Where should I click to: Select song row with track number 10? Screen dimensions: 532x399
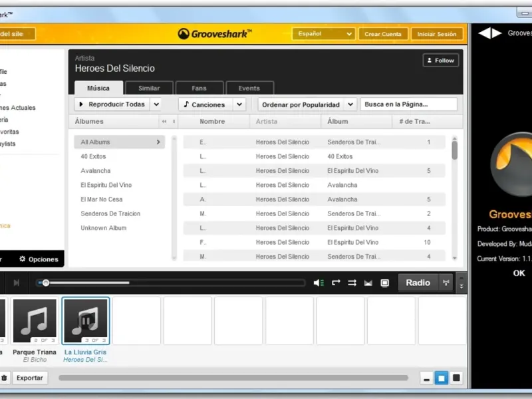click(x=314, y=242)
